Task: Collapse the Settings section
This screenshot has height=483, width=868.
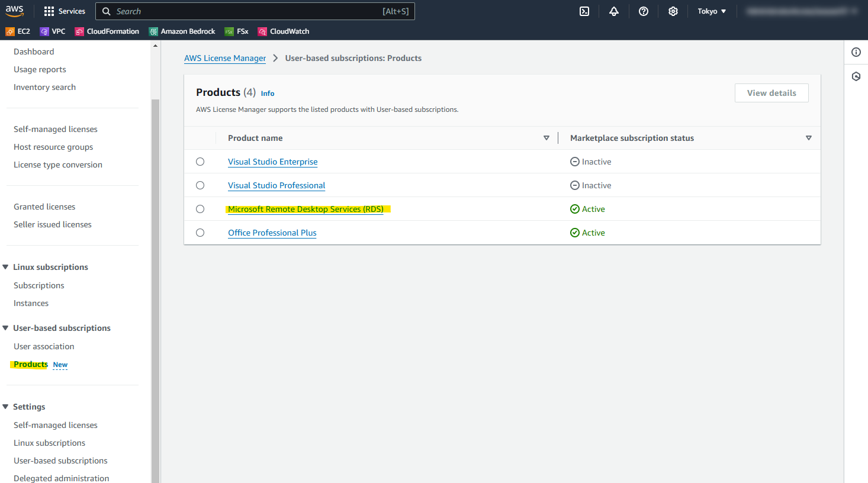Action: [5, 407]
